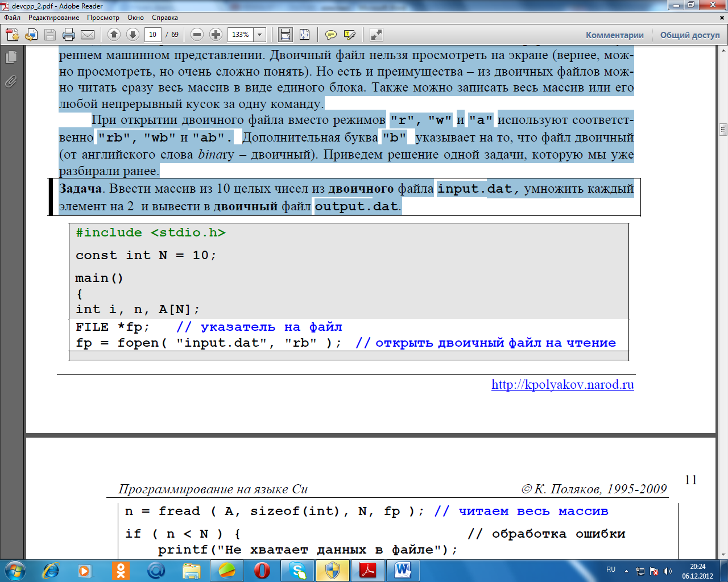Open the Просмотр menu
This screenshot has height=582, width=728.
point(103,18)
